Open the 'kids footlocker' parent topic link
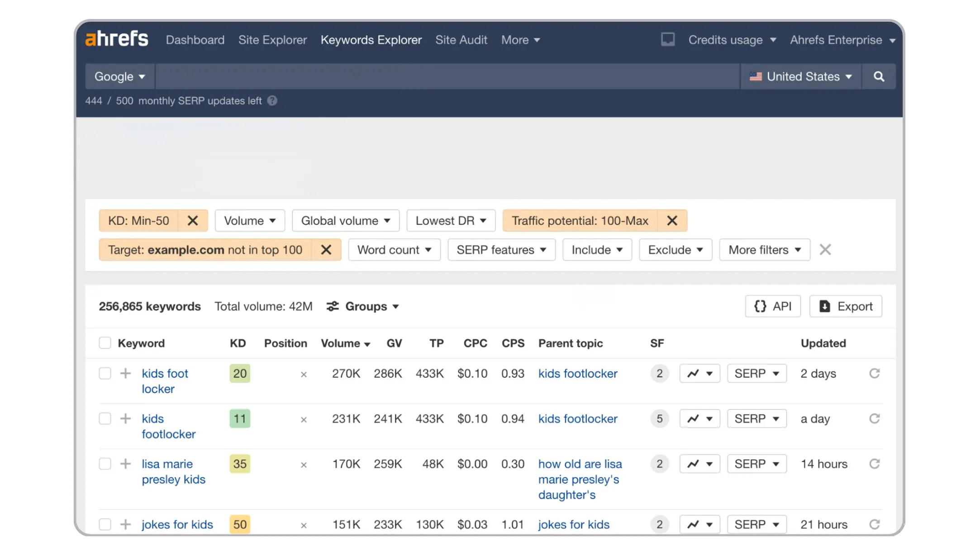The width and height of the screenshot is (980, 557). pyautogui.click(x=577, y=373)
